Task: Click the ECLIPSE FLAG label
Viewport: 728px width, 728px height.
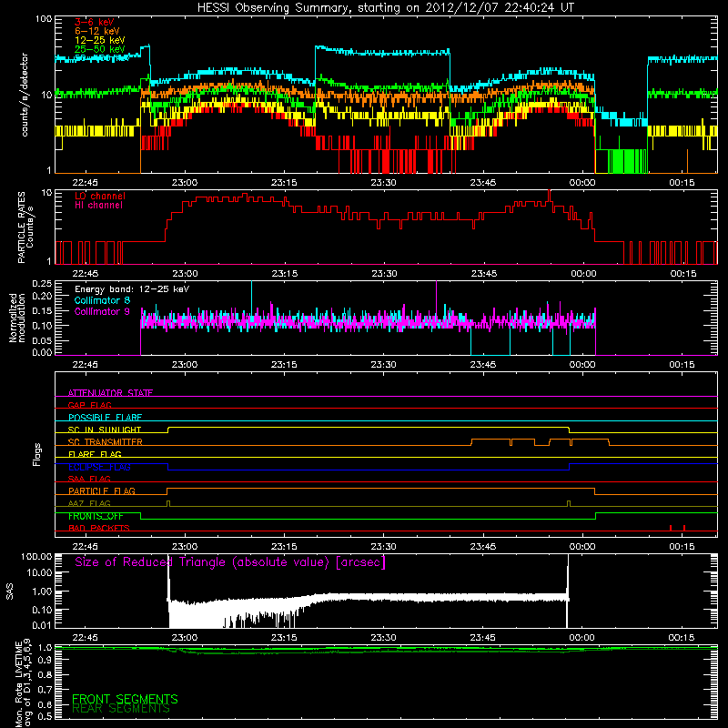Action: [99, 467]
